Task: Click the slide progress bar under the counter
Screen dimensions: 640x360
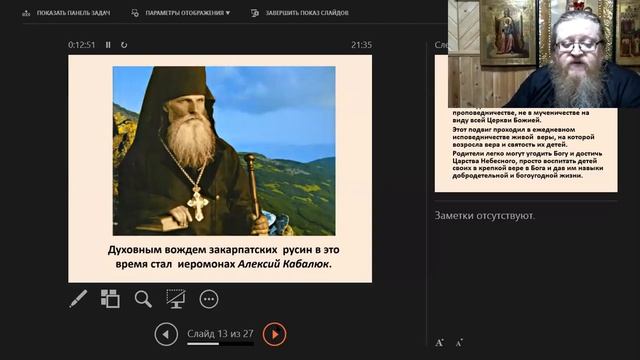Action: coord(220,344)
